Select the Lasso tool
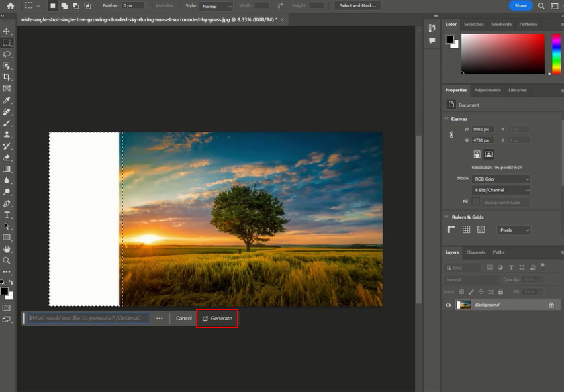 coord(7,54)
